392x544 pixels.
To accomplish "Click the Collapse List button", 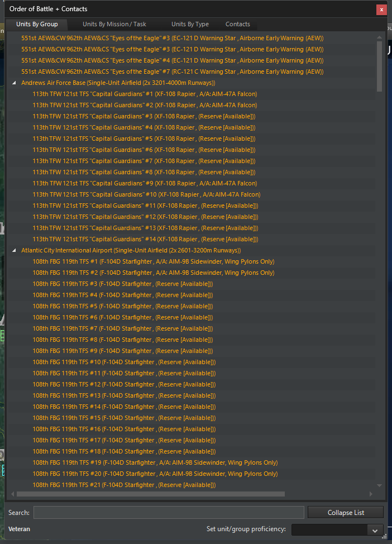I will click(x=346, y=512).
